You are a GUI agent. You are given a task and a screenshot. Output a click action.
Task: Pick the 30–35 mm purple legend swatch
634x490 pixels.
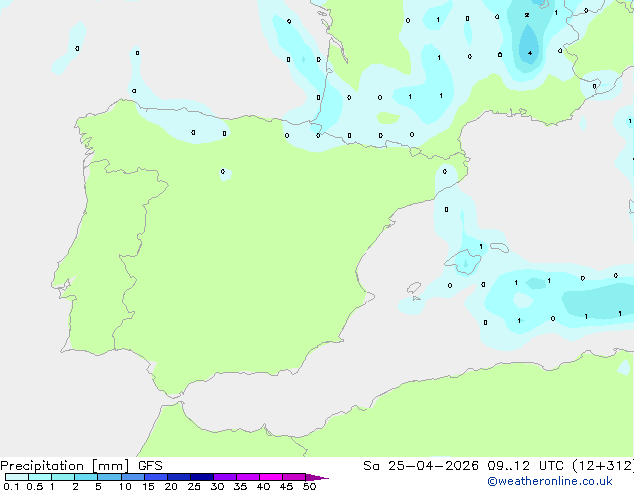click(x=224, y=477)
